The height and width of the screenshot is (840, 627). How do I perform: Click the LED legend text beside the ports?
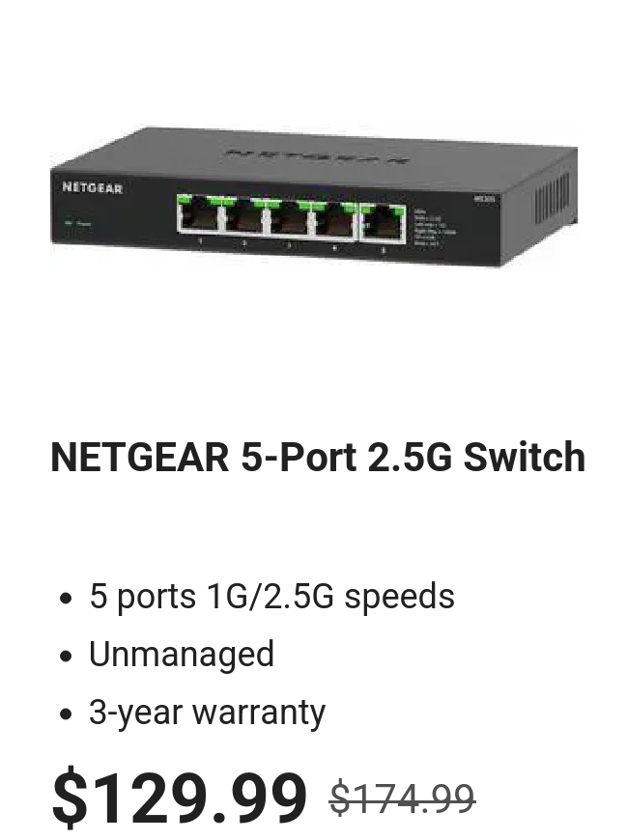435,227
